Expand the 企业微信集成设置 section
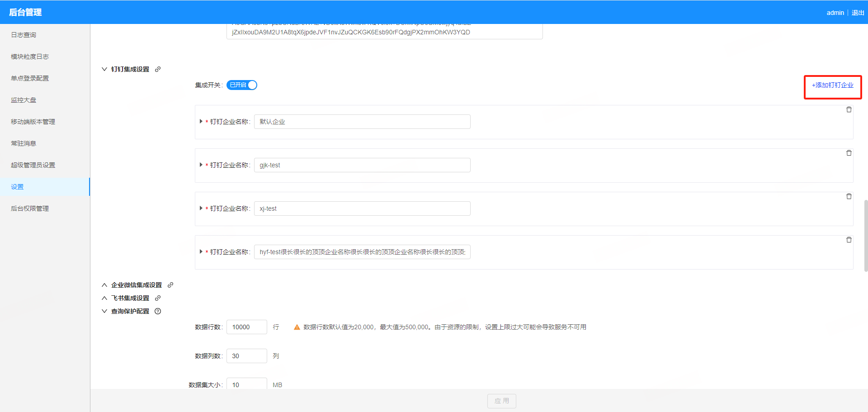 click(x=104, y=285)
